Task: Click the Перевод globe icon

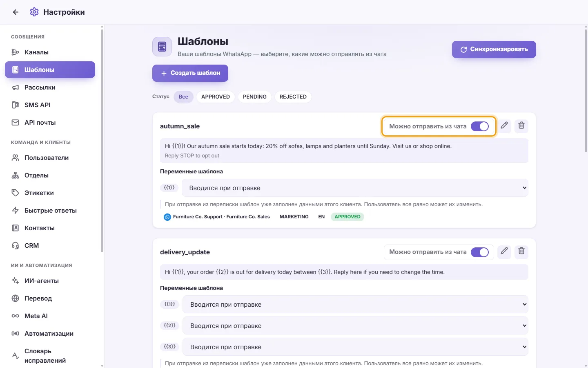Action: 15,298
